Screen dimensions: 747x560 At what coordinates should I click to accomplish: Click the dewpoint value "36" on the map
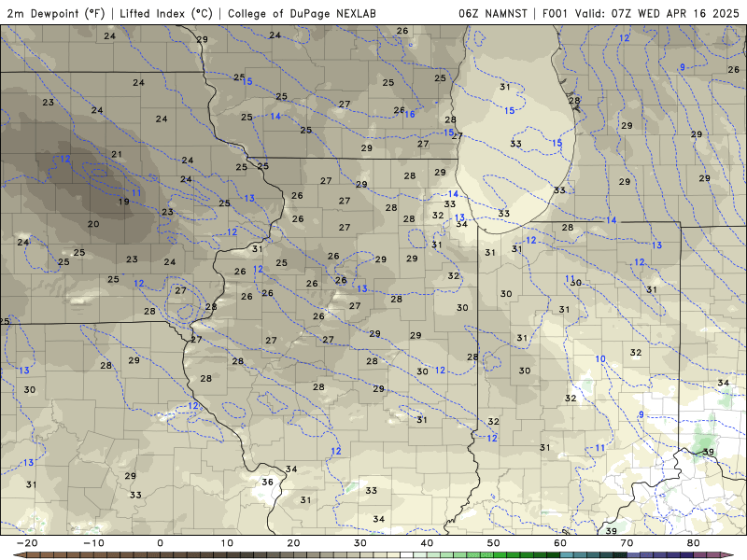coord(268,482)
